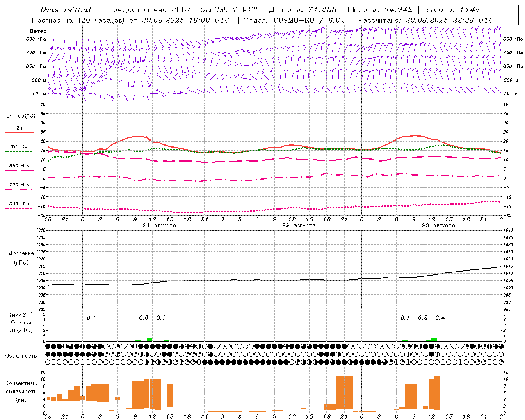This screenshot has width=525, height=420.
Task: Click the 'Широта: 54.942' value
Action: coord(380,10)
